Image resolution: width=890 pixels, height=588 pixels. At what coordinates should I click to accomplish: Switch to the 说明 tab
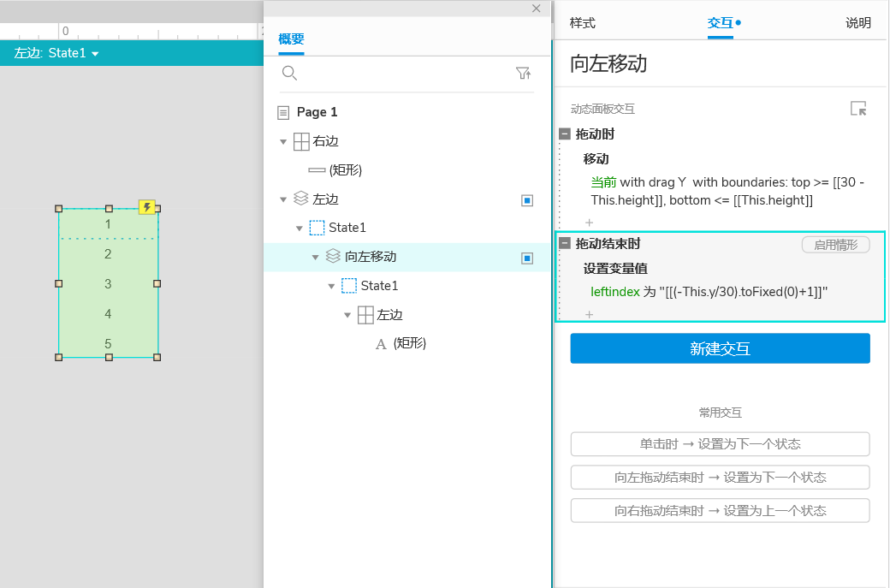coord(858,23)
